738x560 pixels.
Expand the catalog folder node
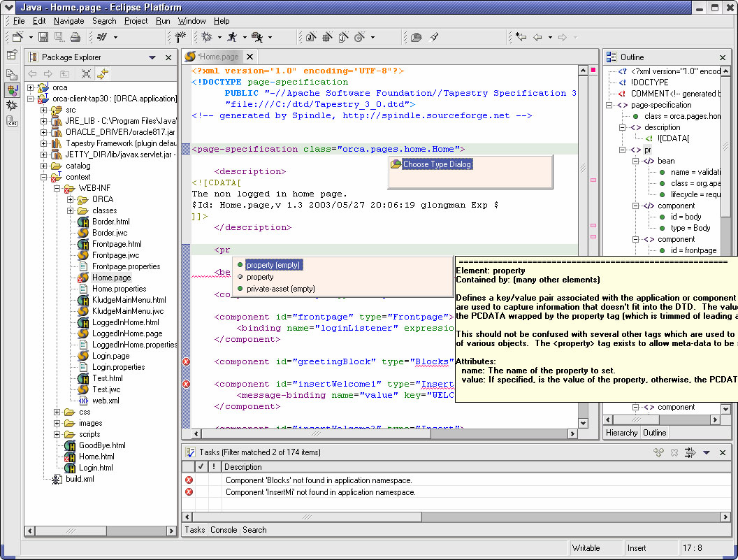pyautogui.click(x=44, y=166)
